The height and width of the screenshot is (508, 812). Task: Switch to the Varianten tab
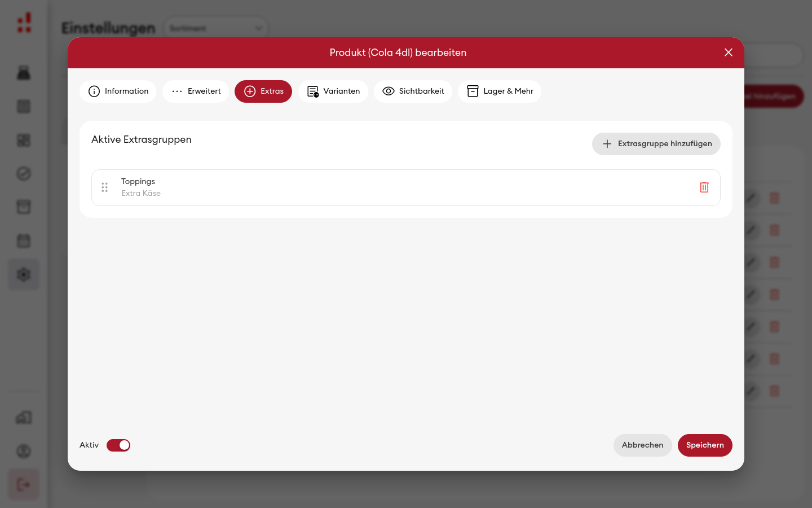click(333, 91)
